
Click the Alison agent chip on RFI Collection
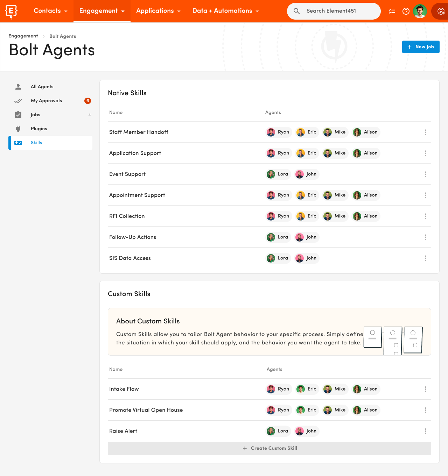(x=366, y=216)
